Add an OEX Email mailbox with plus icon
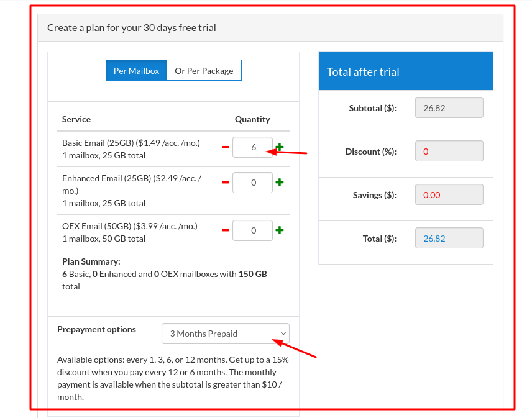The height and width of the screenshot is (418, 532). [x=280, y=230]
